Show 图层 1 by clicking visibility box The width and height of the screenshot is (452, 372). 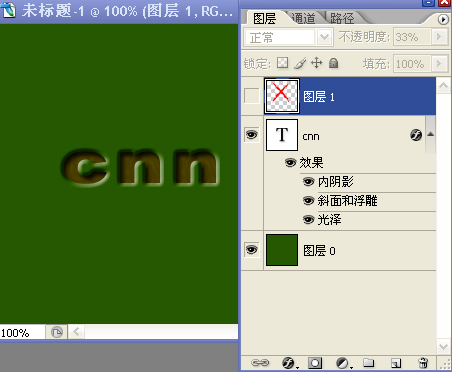click(252, 96)
